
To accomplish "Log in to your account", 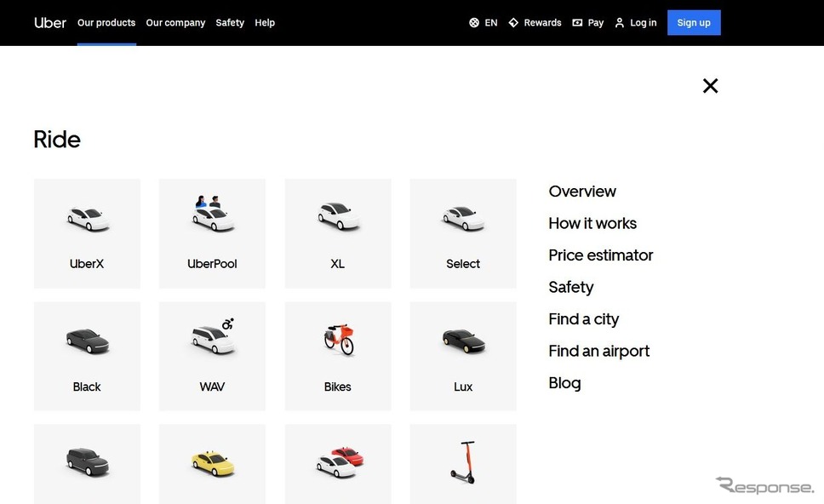I will [x=636, y=23].
